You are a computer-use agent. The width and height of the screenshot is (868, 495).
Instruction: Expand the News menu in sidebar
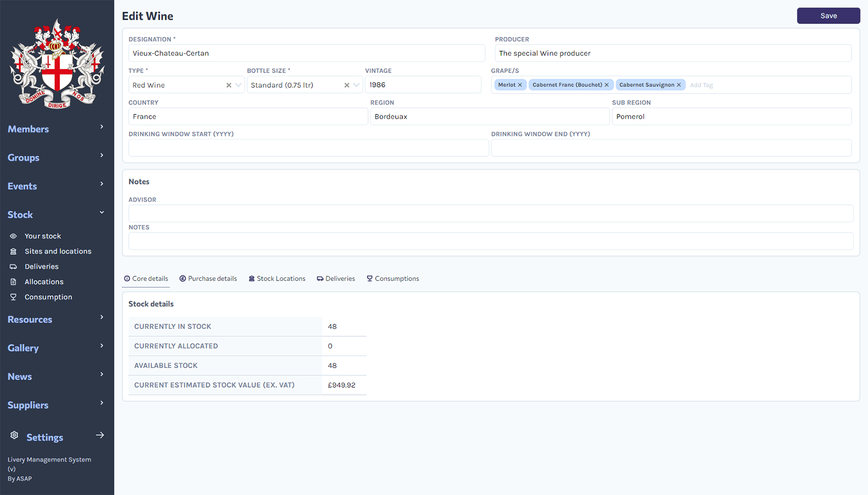[101, 374]
